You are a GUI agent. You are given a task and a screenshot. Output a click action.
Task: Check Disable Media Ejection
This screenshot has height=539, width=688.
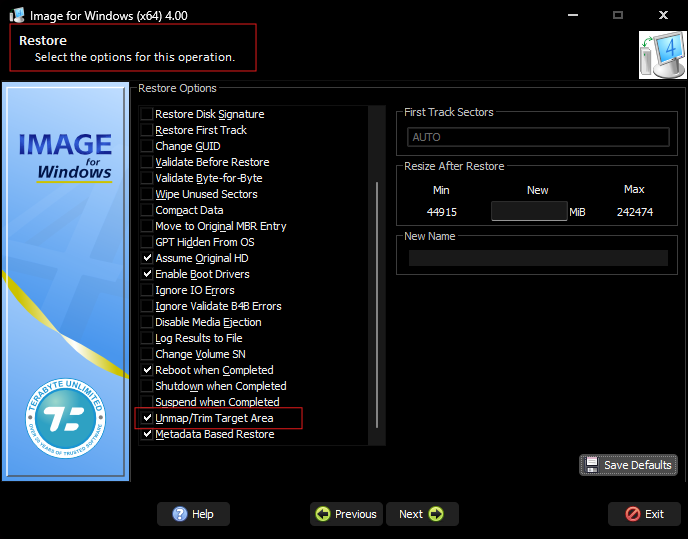[x=147, y=322]
